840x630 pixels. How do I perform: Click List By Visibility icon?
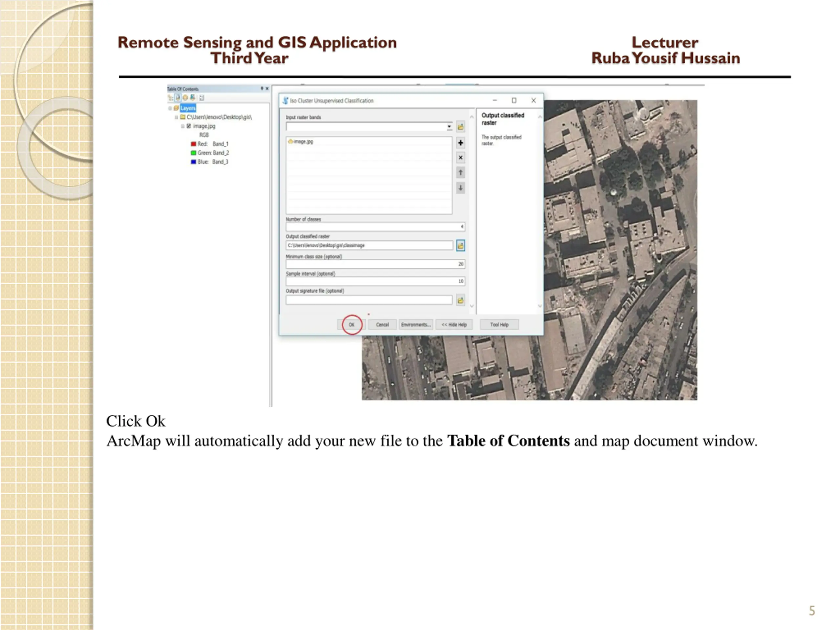[x=185, y=98]
